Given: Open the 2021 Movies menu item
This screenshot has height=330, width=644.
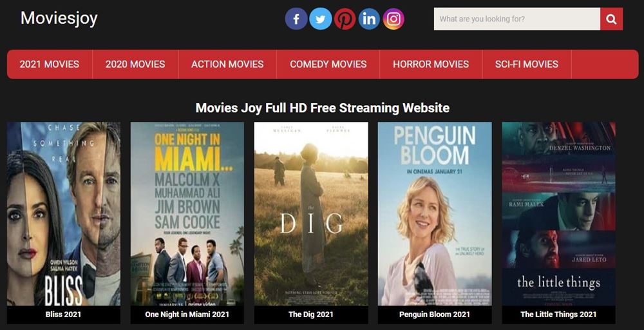Looking at the screenshot, I should coord(50,64).
